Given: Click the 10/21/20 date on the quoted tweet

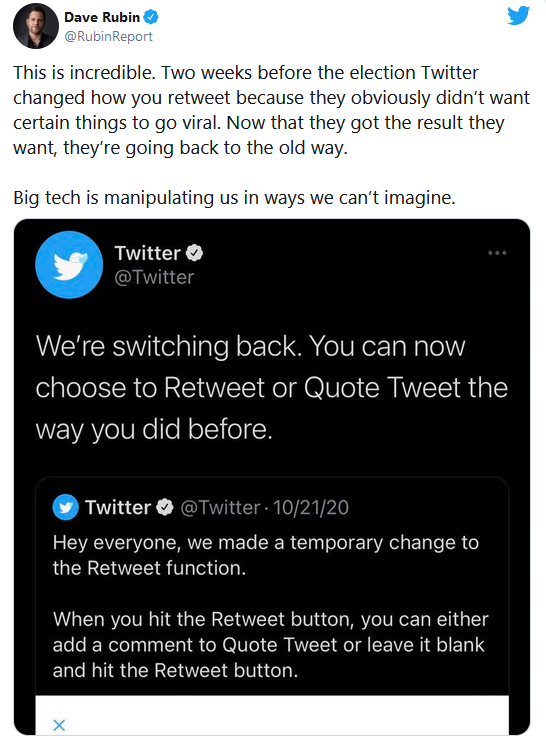Looking at the screenshot, I should (x=311, y=508).
